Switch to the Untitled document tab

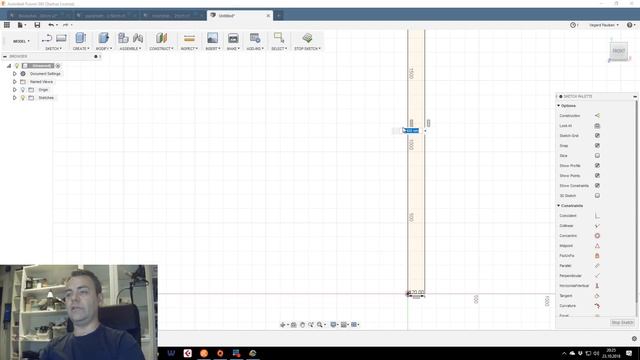pos(239,16)
